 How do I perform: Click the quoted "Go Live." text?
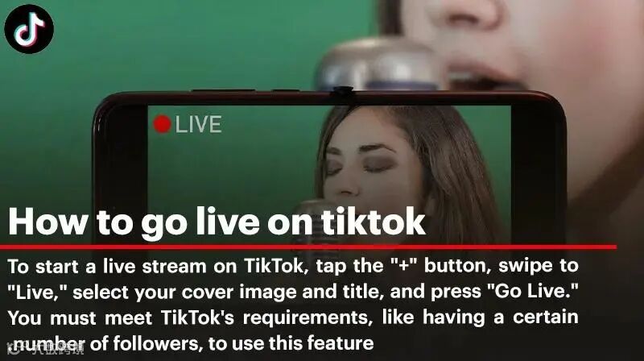(x=532, y=292)
